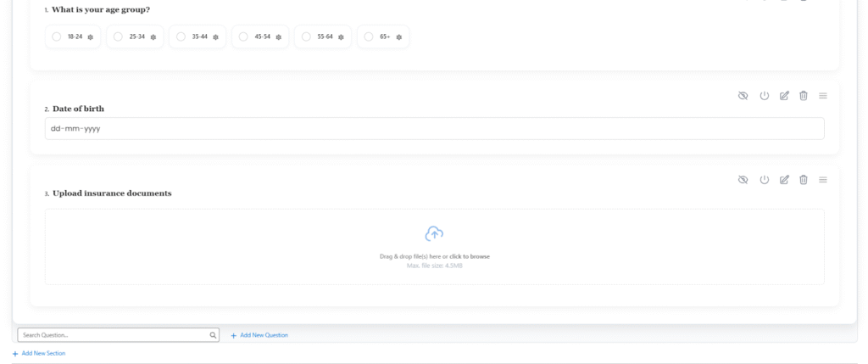Viewport: 868px width, 364px height.
Task: Open settings gear for 18-24 option
Action: pos(91,37)
